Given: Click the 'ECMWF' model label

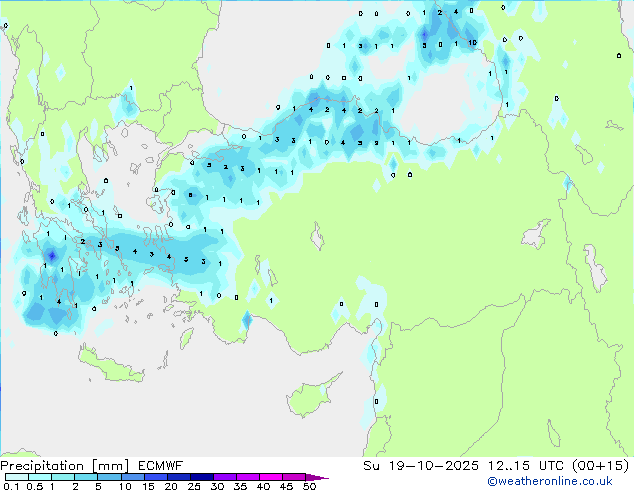Looking at the screenshot, I should click(x=160, y=466).
